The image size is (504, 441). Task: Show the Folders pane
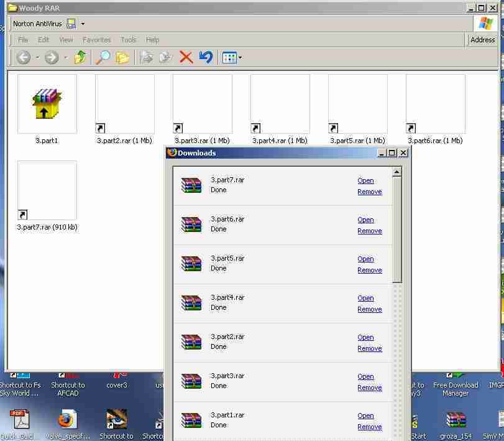click(x=122, y=58)
